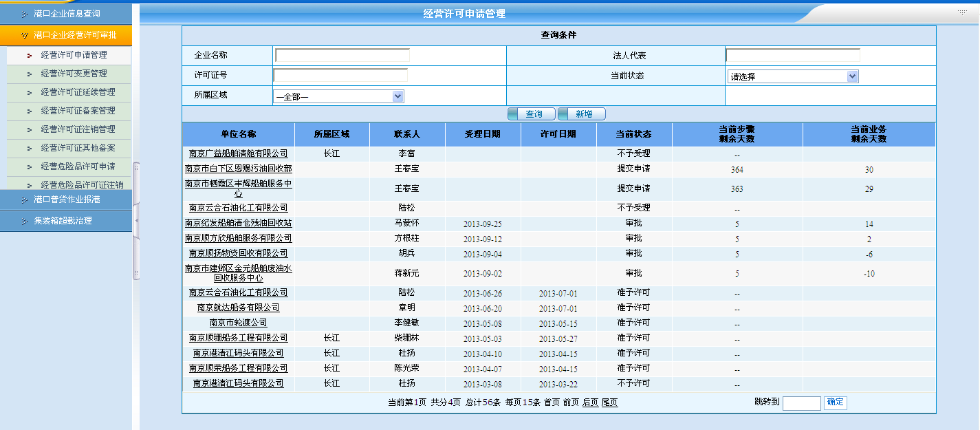This screenshot has height=430, width=980.
Task: Click the sidebar collapse handle arrow
Action: click(136, 220)
